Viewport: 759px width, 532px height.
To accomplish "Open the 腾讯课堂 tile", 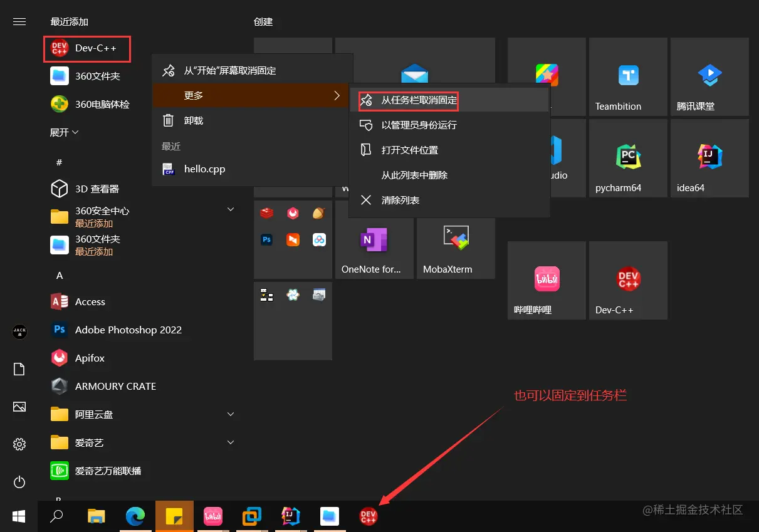I will coord(709,76).
